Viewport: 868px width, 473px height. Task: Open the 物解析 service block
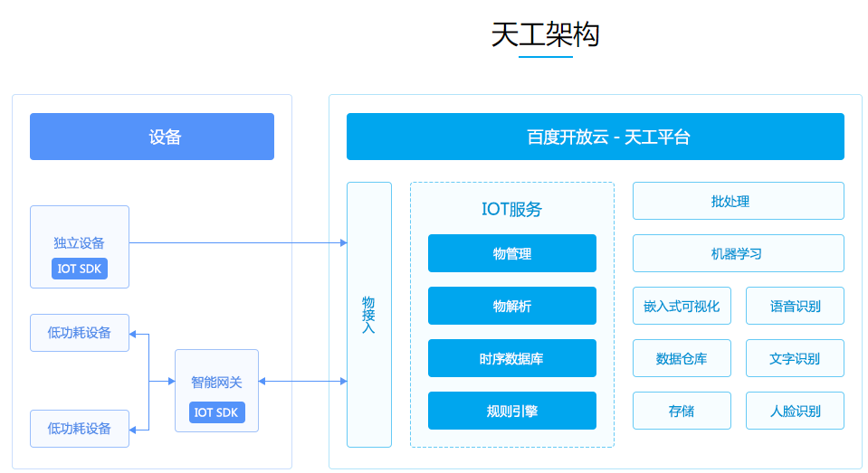point(512,306)
